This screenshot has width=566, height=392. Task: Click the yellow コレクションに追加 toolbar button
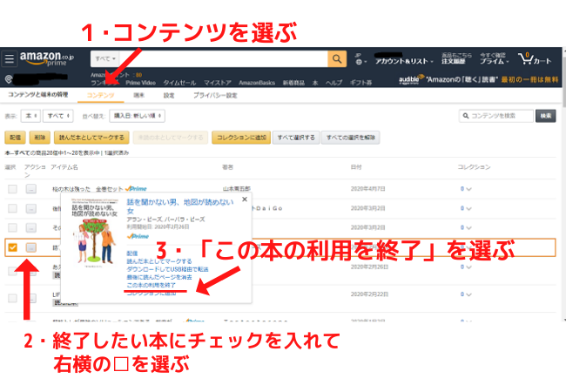241,138
